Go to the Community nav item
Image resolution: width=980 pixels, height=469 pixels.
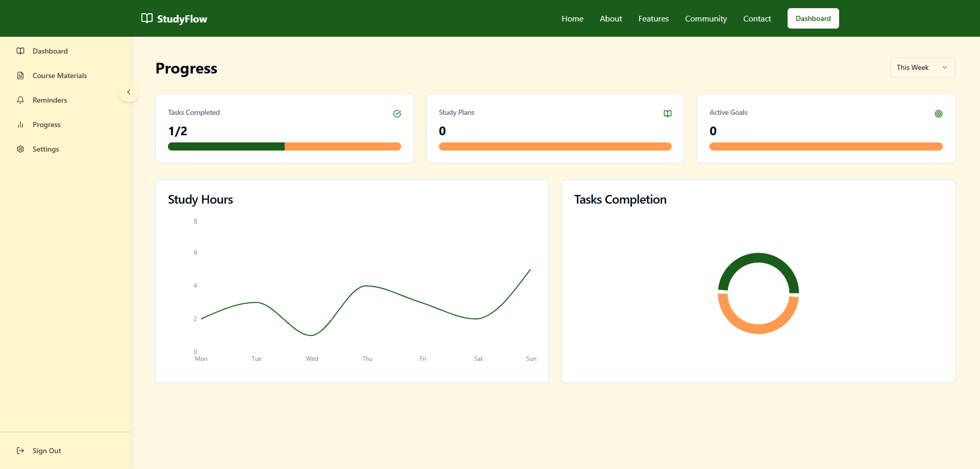pyautogui.click(x=706, y=18)
